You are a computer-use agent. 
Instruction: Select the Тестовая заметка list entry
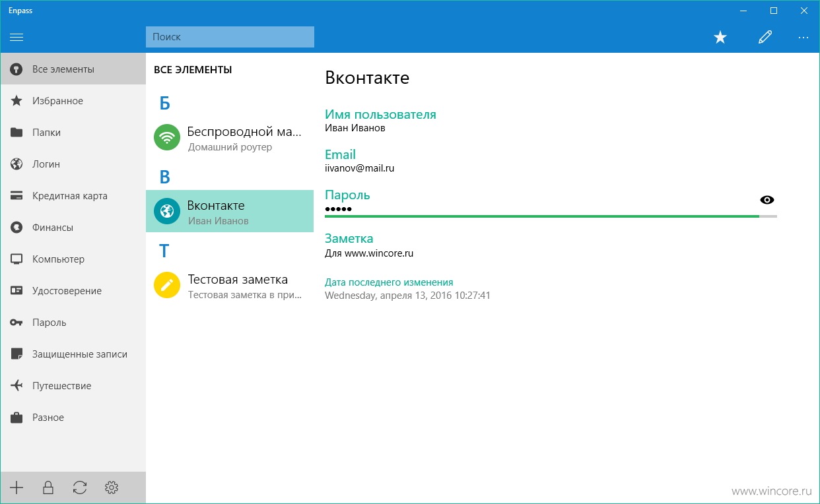pyautogui.click(x=230, y=285)
